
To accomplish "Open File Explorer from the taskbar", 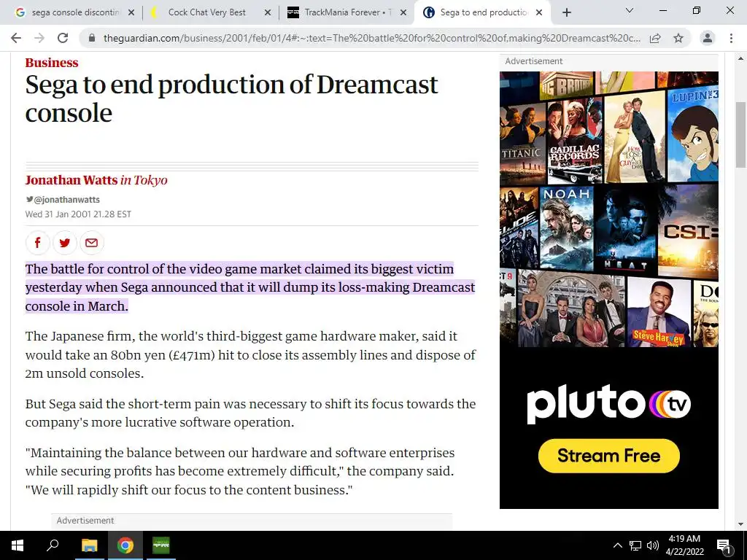I will (x=89, y=545).
